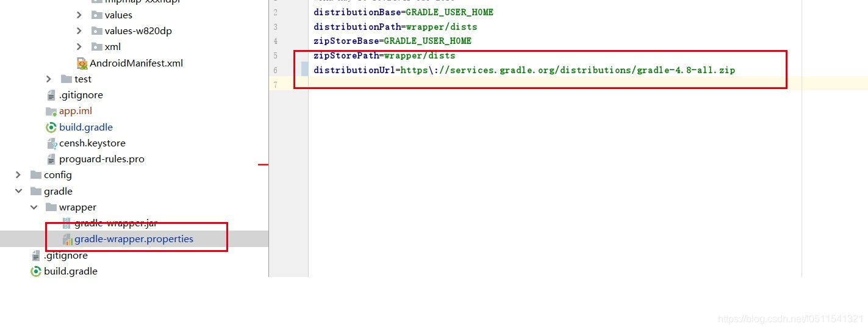Image resolution: width=868 pixels, height=330 pixels.
Task: Select app.iml in the project tree
Action: [x=76, y=111]
